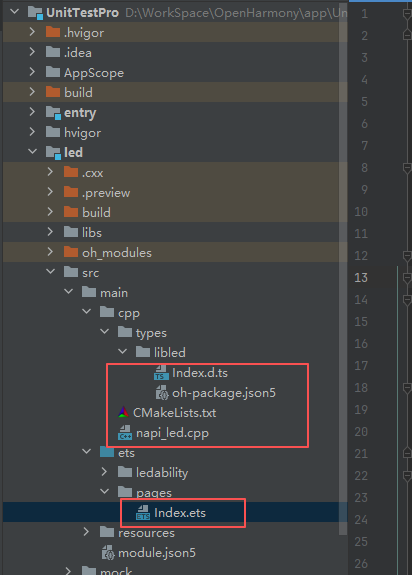This screenshot has height=575, width=412.
Task: Click the entry module folder icon
Action: pos(54,113)
